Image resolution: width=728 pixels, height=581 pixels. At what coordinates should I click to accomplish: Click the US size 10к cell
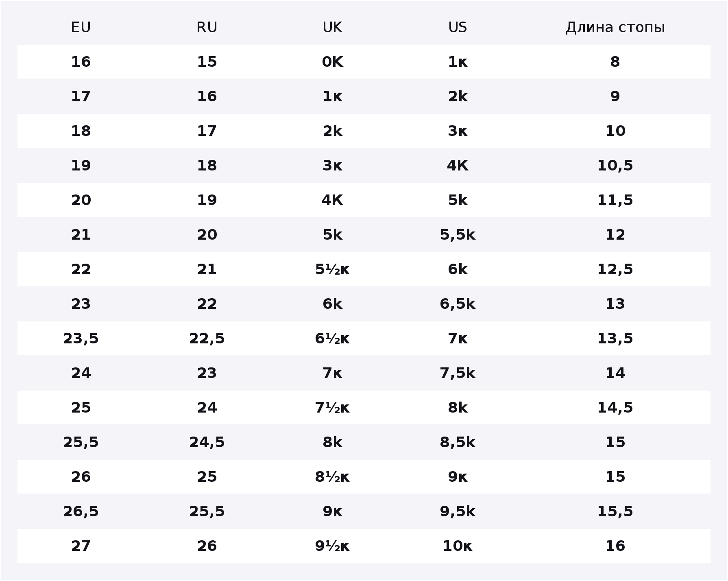point(458,546)
